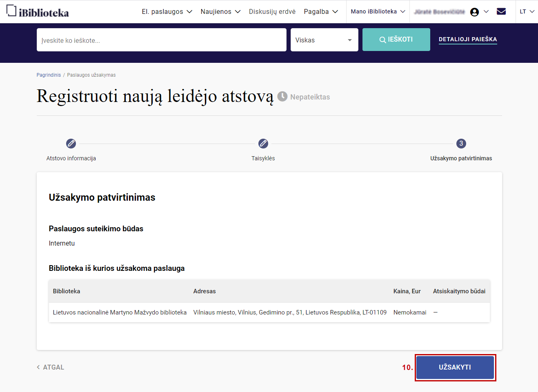
Task: Select the Atstovo informacija step label
Action: [x=71, y=158]
